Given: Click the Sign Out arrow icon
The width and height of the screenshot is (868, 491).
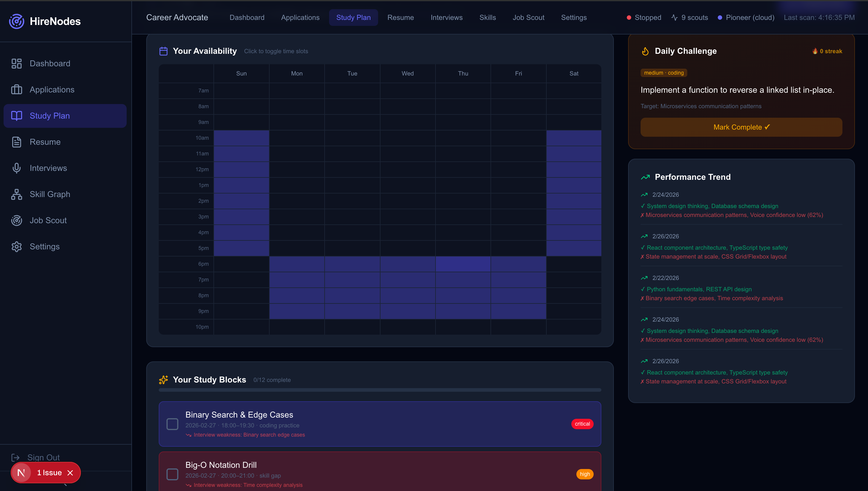Looking at the screenshot, I should coord(15,457).
